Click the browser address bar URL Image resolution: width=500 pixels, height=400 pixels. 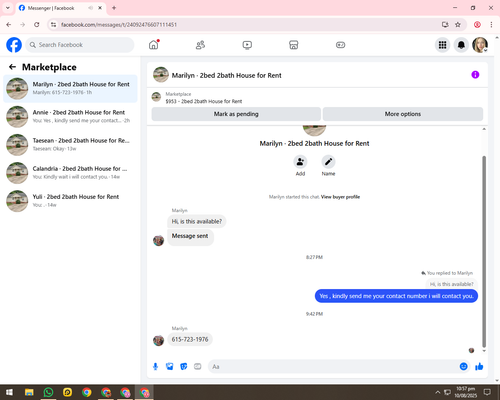(x=119, y=25)
